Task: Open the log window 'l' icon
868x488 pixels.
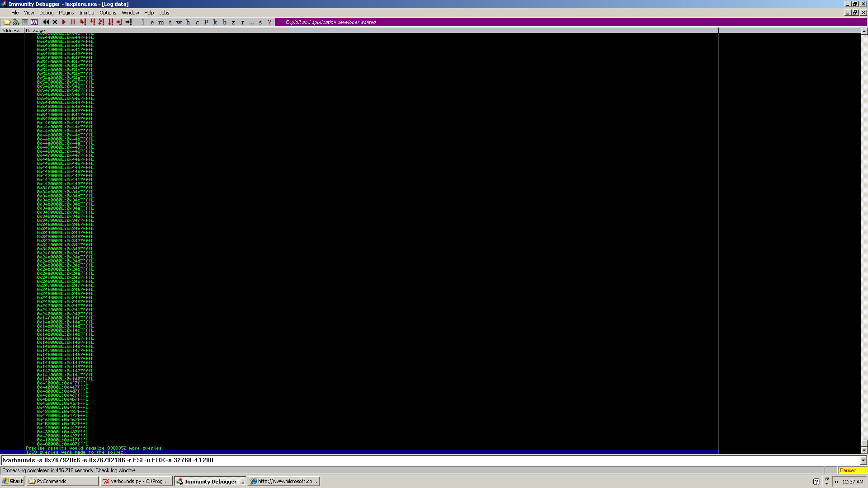Action: 143,22
